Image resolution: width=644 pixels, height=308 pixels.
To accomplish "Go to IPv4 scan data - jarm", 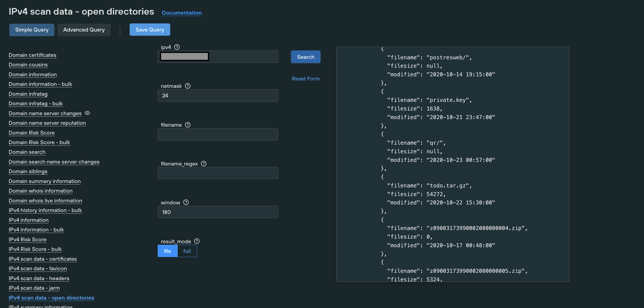I will click(x=34, y=288).
